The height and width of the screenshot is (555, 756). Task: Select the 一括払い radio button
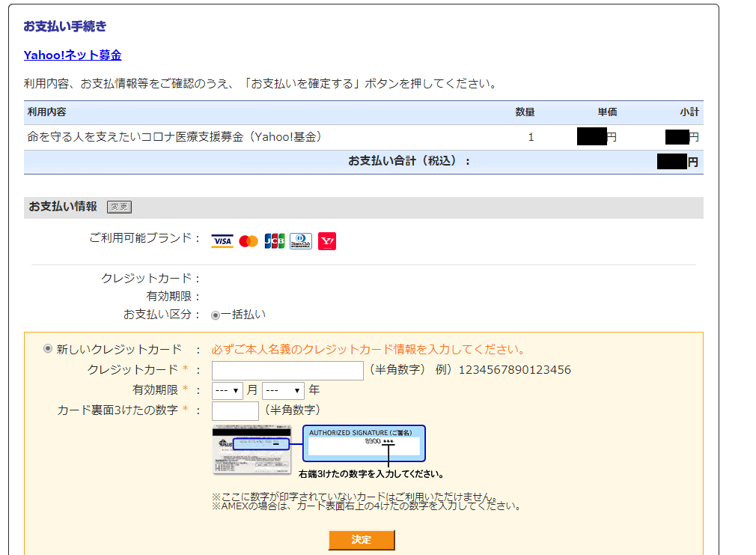[x=216, y=315]
